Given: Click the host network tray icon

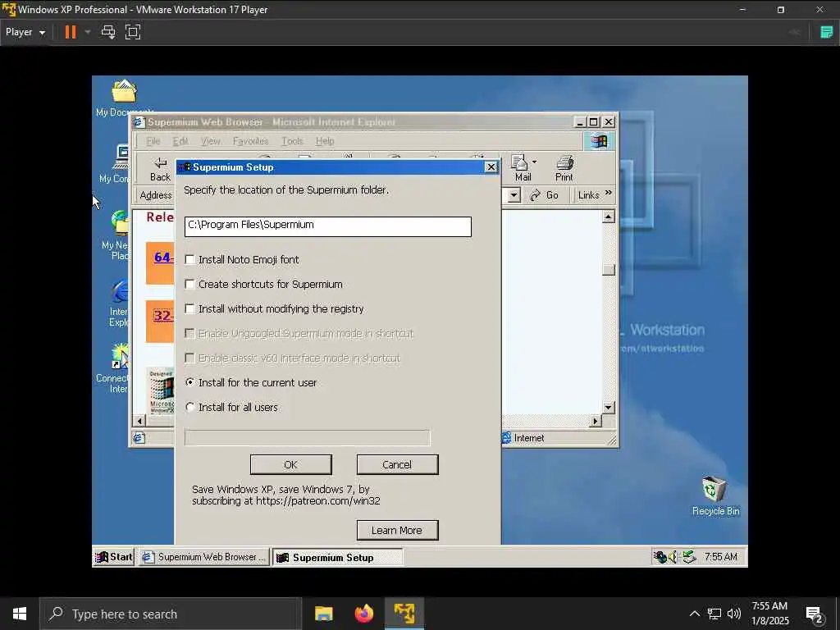Looking at the screenshot, I should [x=714, y=614].
